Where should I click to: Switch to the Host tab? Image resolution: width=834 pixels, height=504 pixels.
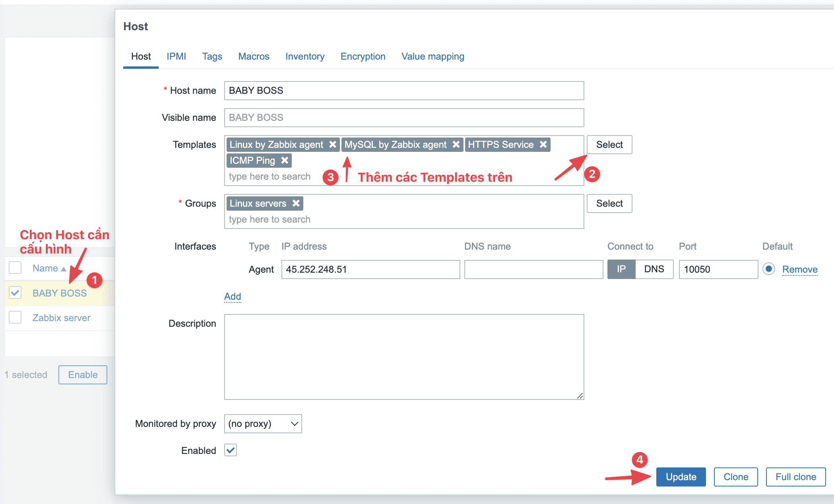point(141,56)
